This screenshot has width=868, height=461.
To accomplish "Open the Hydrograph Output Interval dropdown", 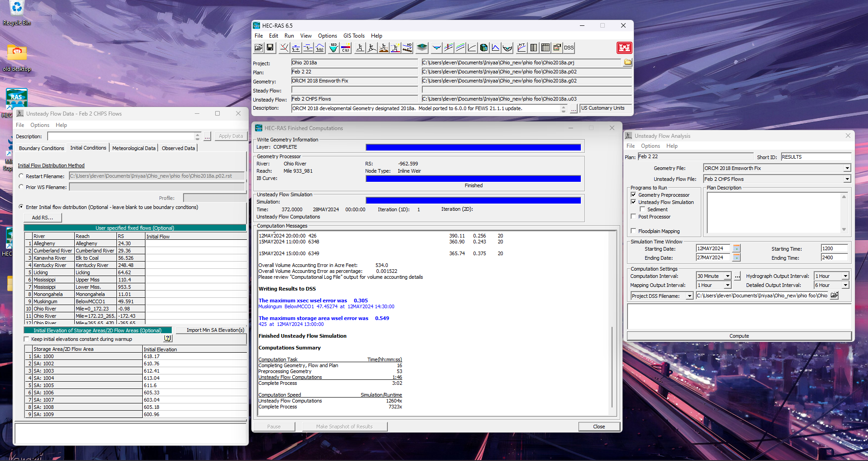I will click(x=845, y=276).
